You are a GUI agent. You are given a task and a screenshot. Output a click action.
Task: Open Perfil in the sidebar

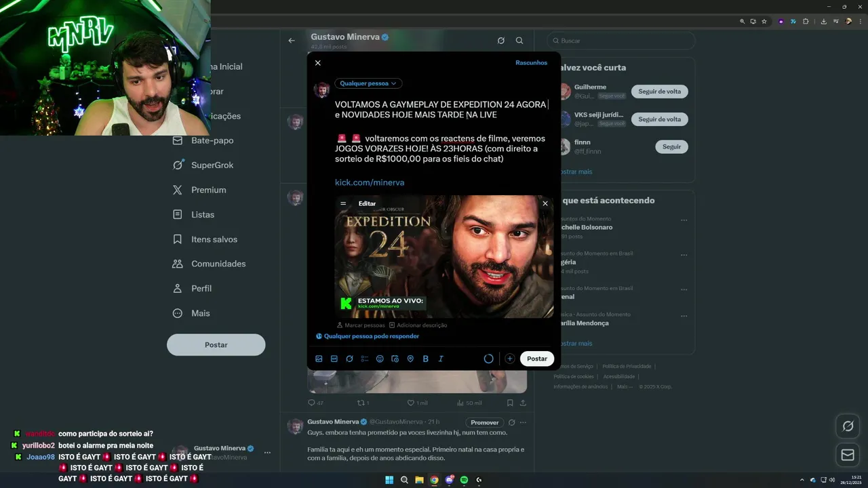192,288
